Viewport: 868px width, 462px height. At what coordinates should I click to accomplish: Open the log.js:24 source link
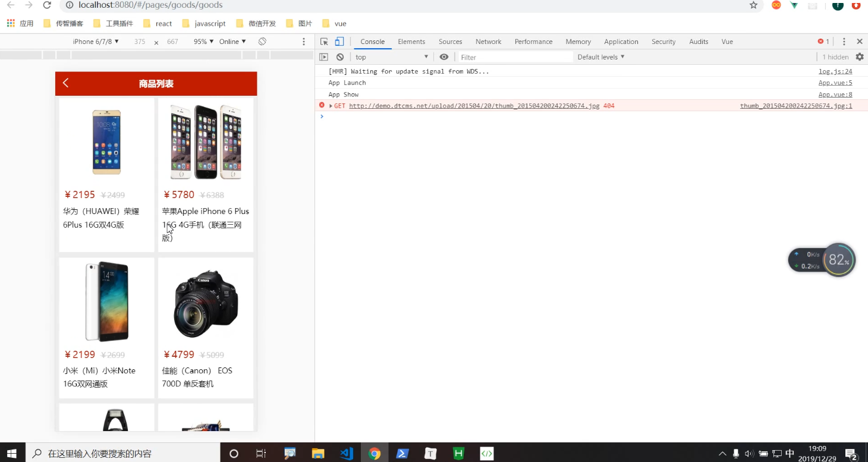click(x=835, y=71)
